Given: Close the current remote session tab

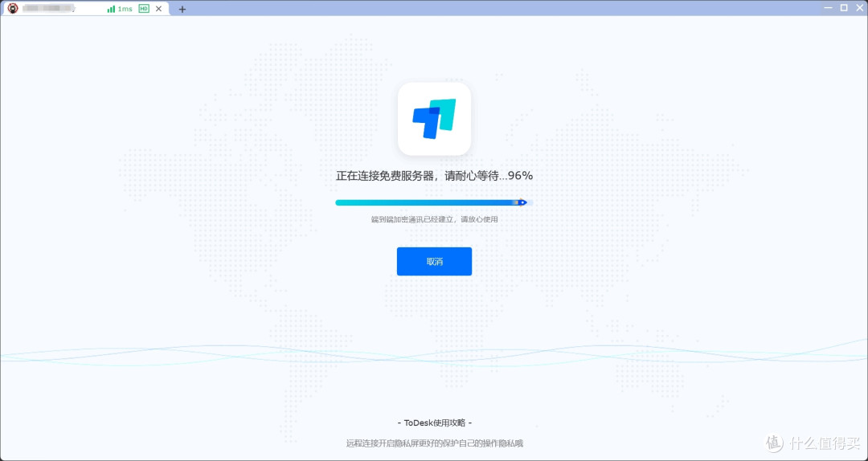Looking at the screenshot, I should click(159, 9).
